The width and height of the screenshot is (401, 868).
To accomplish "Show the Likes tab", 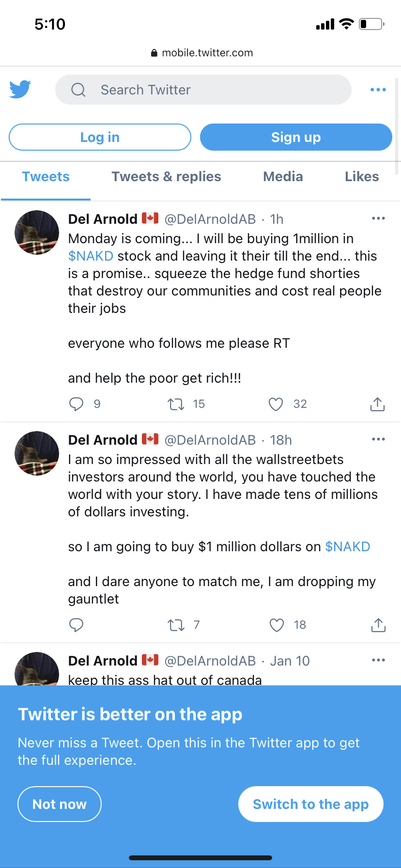I will click(x=362, y=177).
